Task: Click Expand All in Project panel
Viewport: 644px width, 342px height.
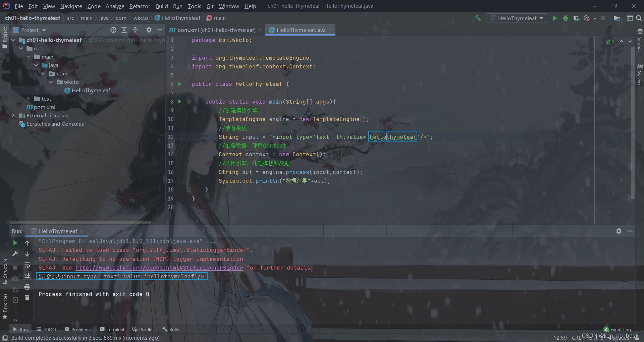Action: pos(124,30)
